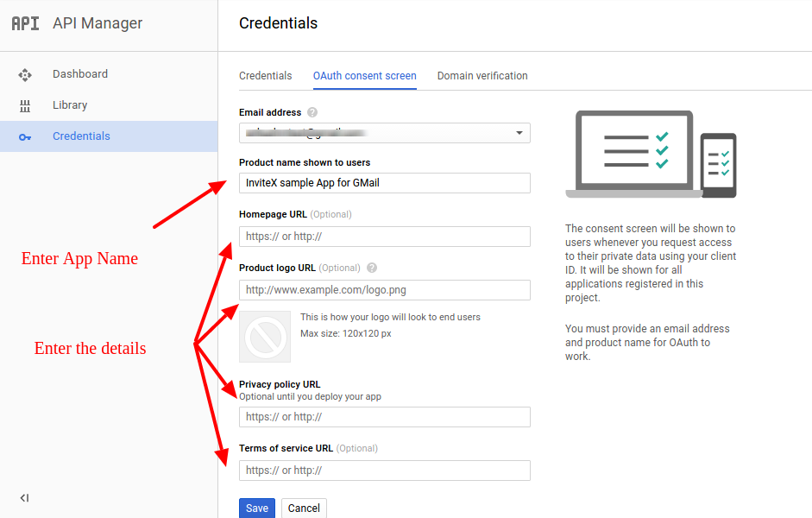Click the Library icon in sidebar

click(25, 105)
